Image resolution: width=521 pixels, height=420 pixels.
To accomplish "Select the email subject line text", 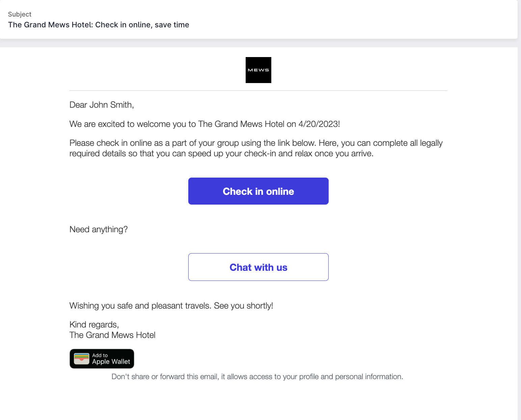I will 99,25.
